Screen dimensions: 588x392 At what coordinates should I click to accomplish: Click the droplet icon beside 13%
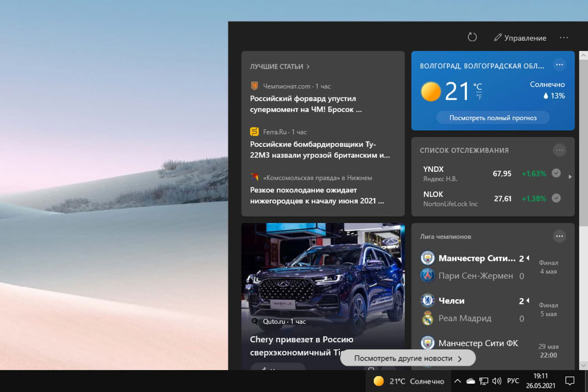pyautogui.click(x=545, y=96)
